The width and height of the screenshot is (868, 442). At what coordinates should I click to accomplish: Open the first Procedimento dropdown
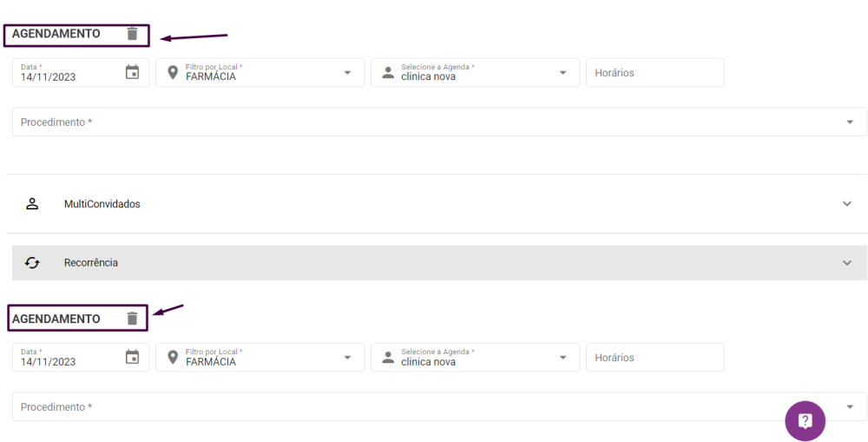pos(849,122)
